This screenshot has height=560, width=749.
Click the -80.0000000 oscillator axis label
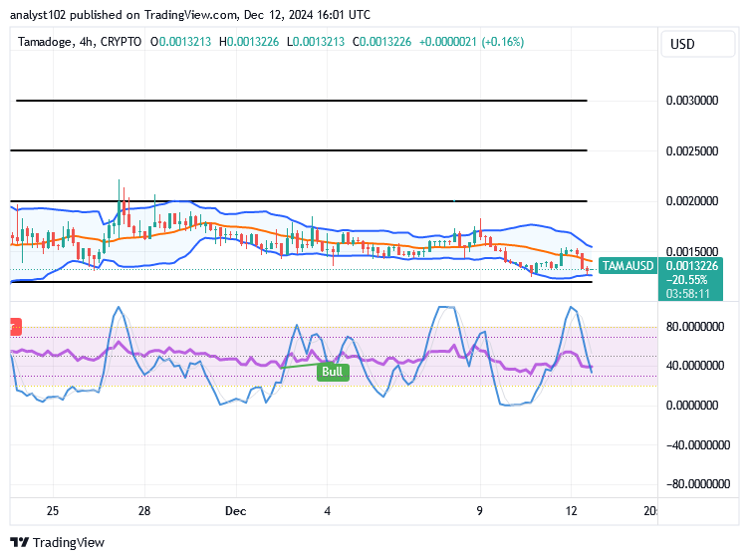(698, 484)
